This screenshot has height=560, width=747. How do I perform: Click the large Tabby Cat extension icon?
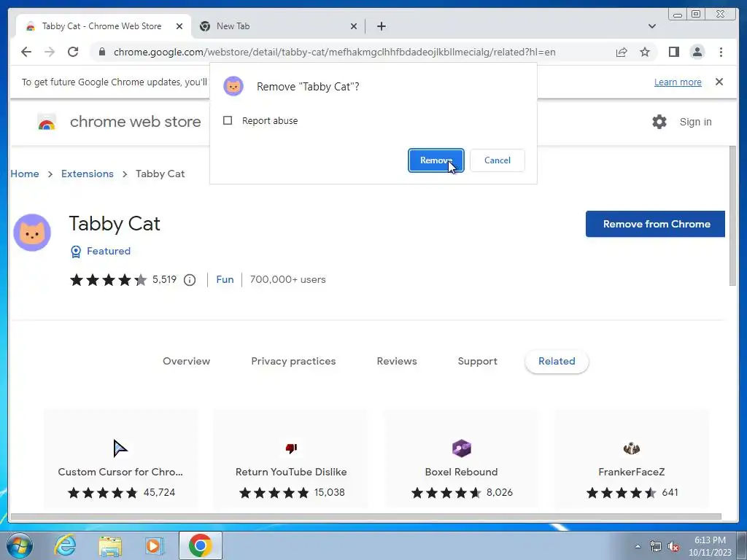32,233
